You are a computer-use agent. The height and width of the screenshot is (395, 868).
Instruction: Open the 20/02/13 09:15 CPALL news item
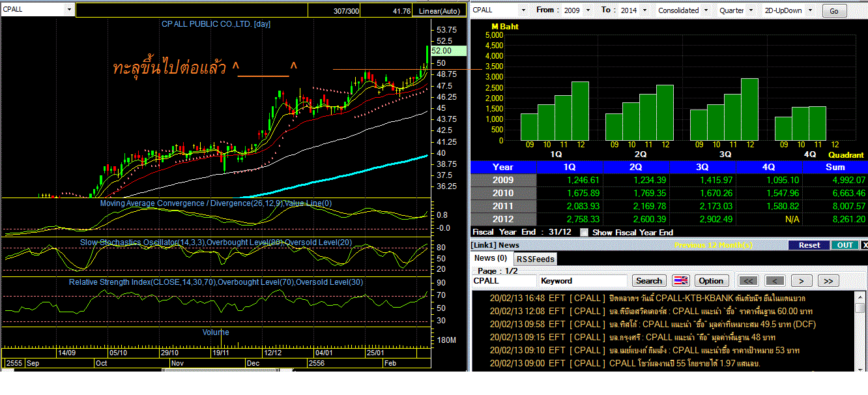coord(632,337)
